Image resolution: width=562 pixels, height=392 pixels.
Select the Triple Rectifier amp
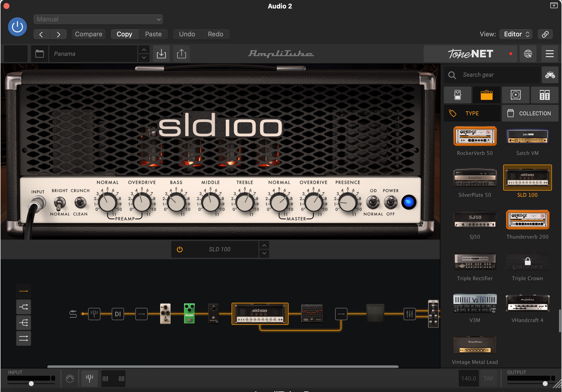(475, 261)
